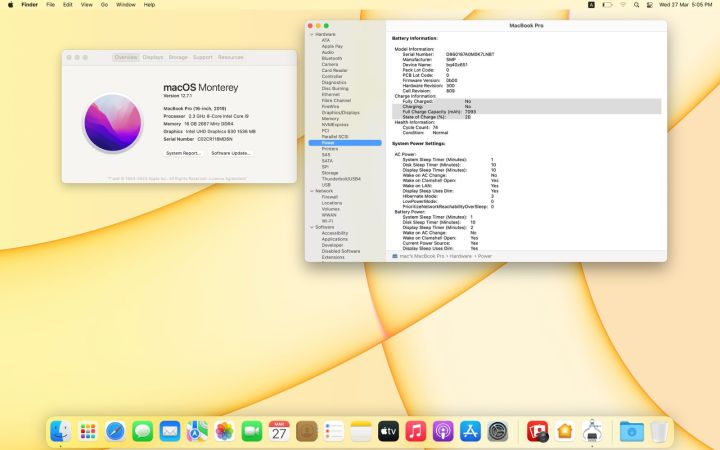
Task: Select Storage in the Hardware list
Action: pyautogui.click(x=330, y=173)
